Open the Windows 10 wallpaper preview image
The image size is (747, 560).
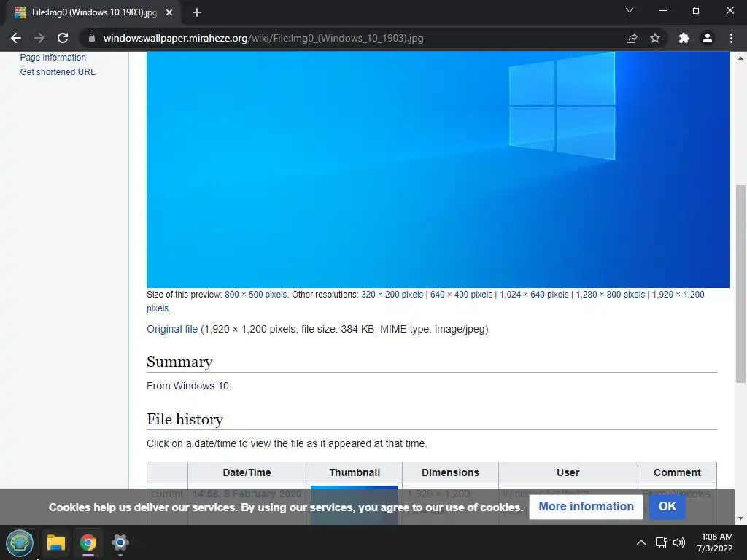tap(438, 169)
